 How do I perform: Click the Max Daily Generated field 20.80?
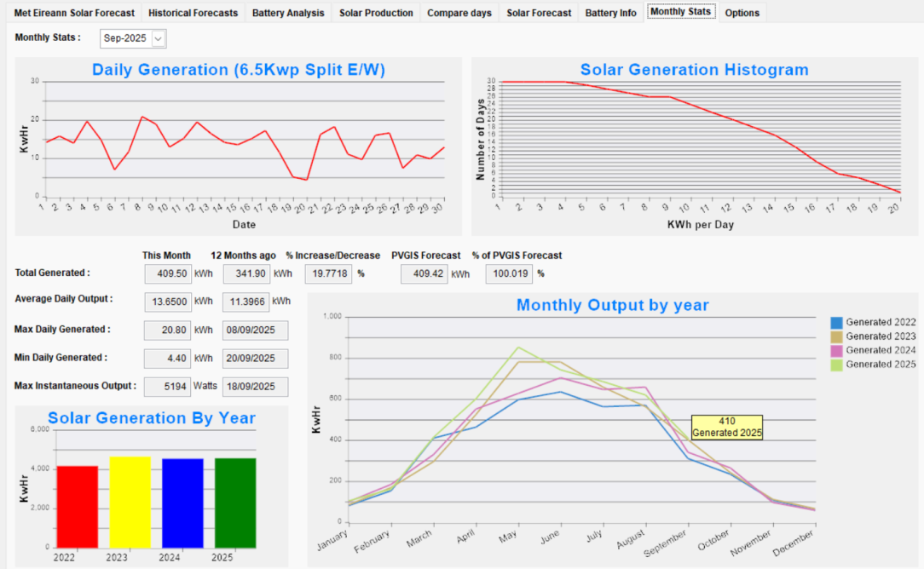167,330
